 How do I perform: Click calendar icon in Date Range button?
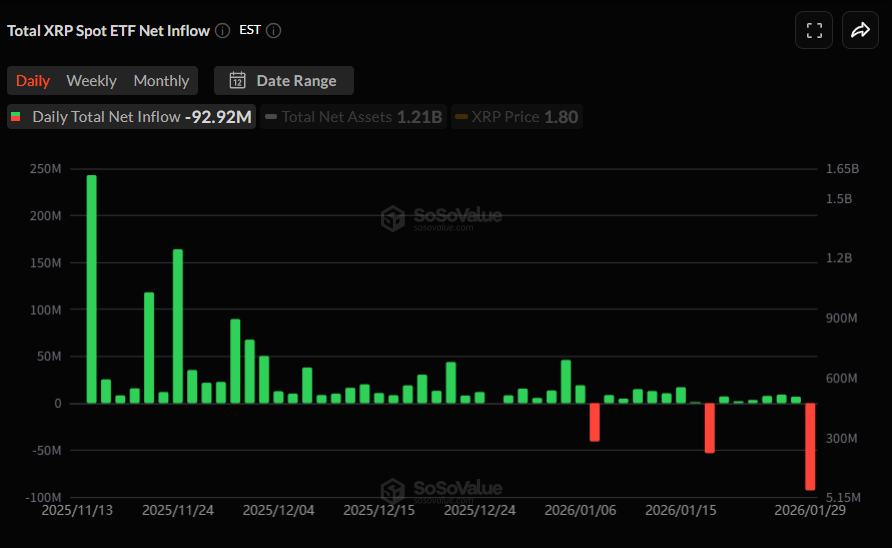point(237,81)
